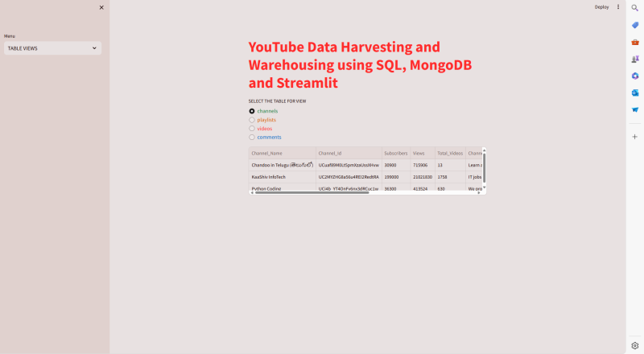
Task: Click the table's scroll up arrow
Action: click(x=485, y=150)
